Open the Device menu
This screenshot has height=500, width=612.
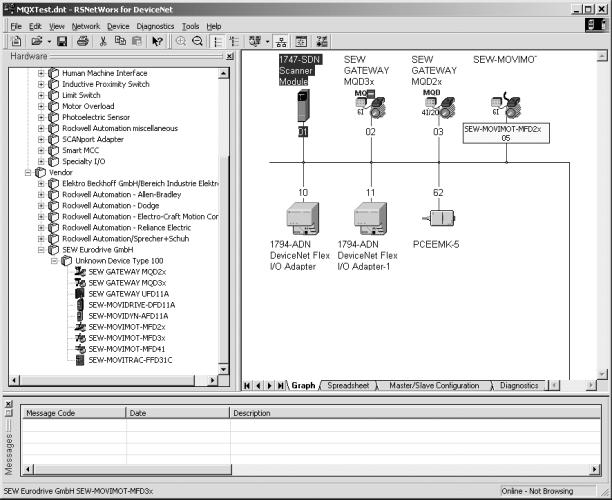[x=118, y=27]
